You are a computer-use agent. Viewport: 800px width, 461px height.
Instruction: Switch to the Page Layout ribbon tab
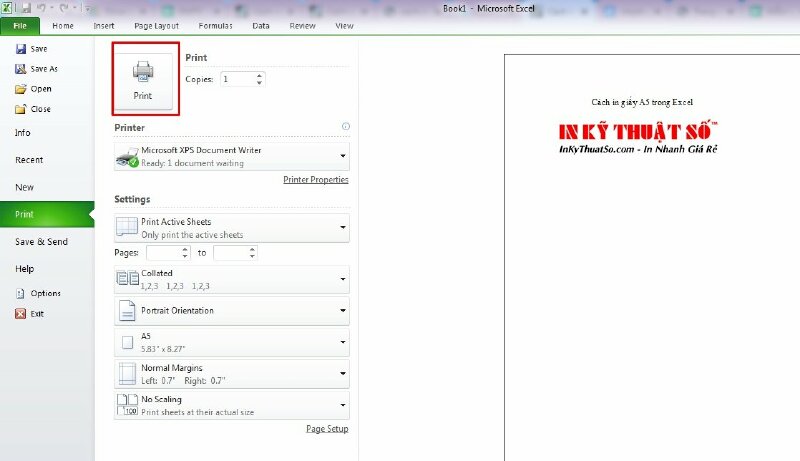coord(156,26)
